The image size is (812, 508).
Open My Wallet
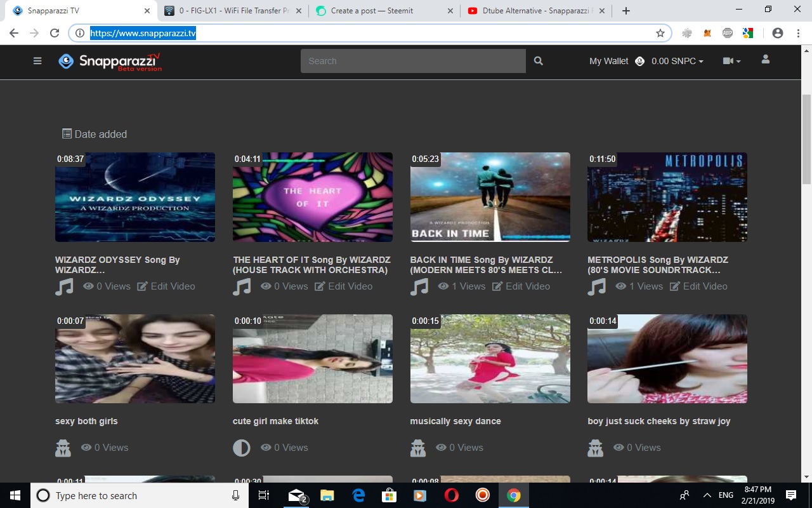click(x=608, y=61)
